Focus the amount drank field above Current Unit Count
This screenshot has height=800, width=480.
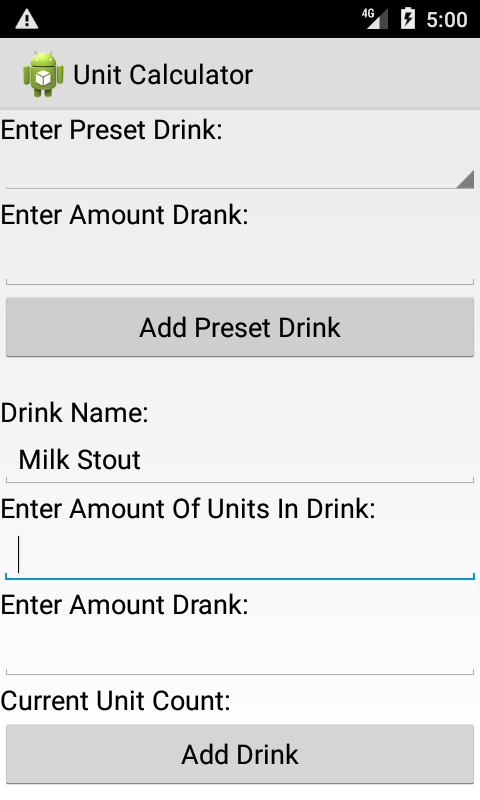click(x=240, y=652)
